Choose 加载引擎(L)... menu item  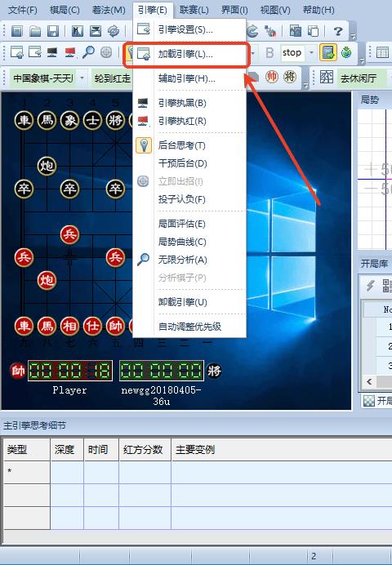pyautogui.click(x=189, y=55)
